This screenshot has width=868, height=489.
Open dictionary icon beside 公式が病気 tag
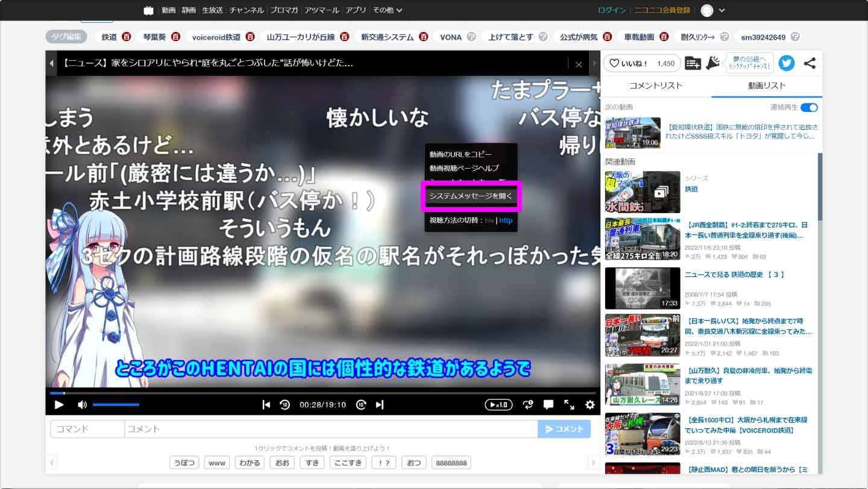pyautogui.click(x=608, y=37)
